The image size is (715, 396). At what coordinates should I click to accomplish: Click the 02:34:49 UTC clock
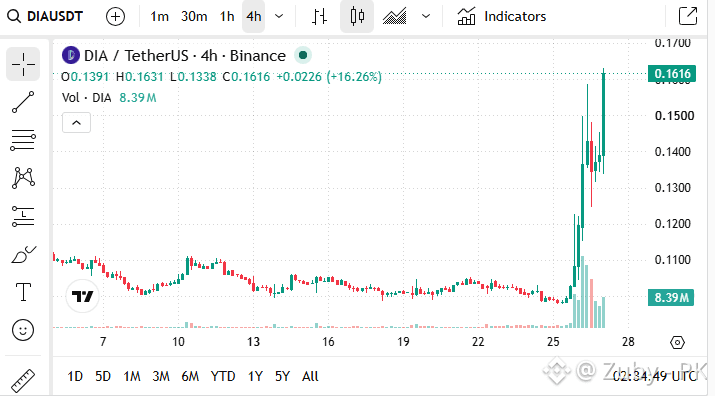coord(655,376)
